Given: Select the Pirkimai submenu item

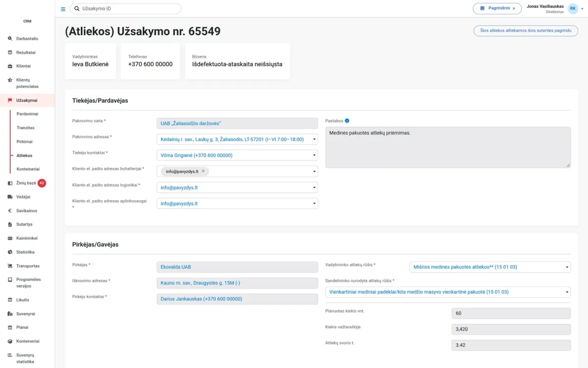Looking at the screenshot, I should [24, 142].
